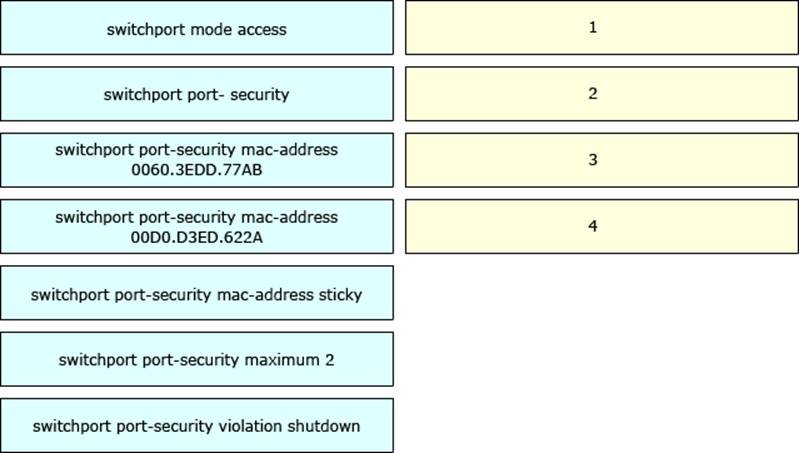This screenshot has width=799, height=453.
Task: Click the digit "3" in the third slot
Action: click(x=593, y=160)
